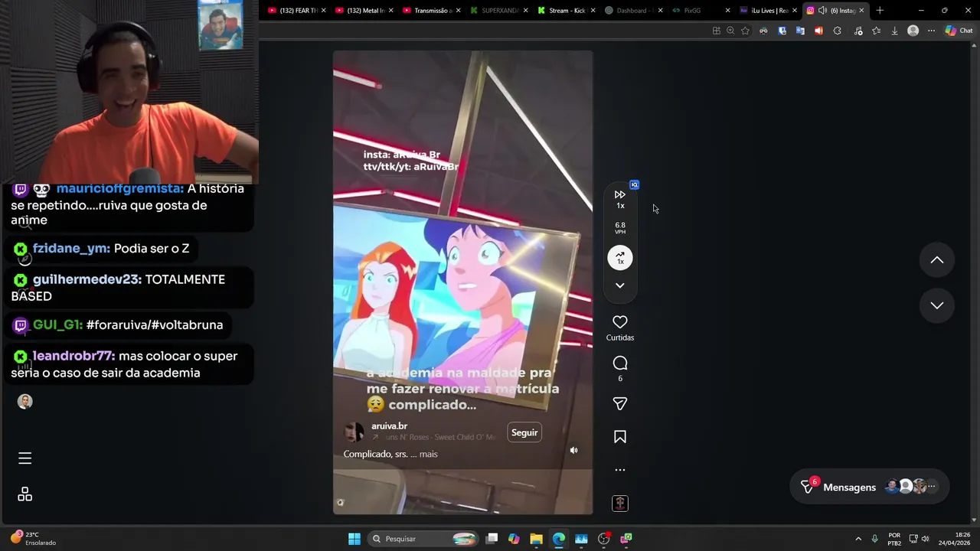The image size is (980, 551).
Task: Click the group avatars next to Mensagens
Action: [x=910, y=486]
